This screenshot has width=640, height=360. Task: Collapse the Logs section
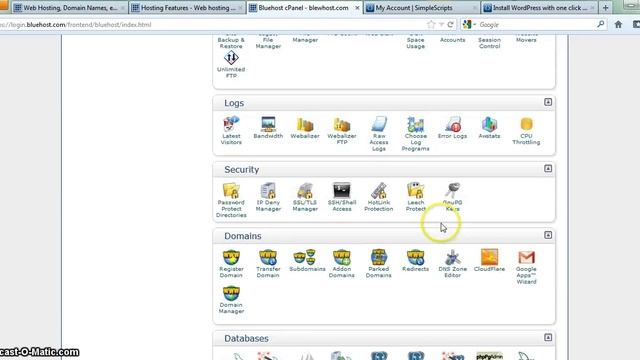548,102
